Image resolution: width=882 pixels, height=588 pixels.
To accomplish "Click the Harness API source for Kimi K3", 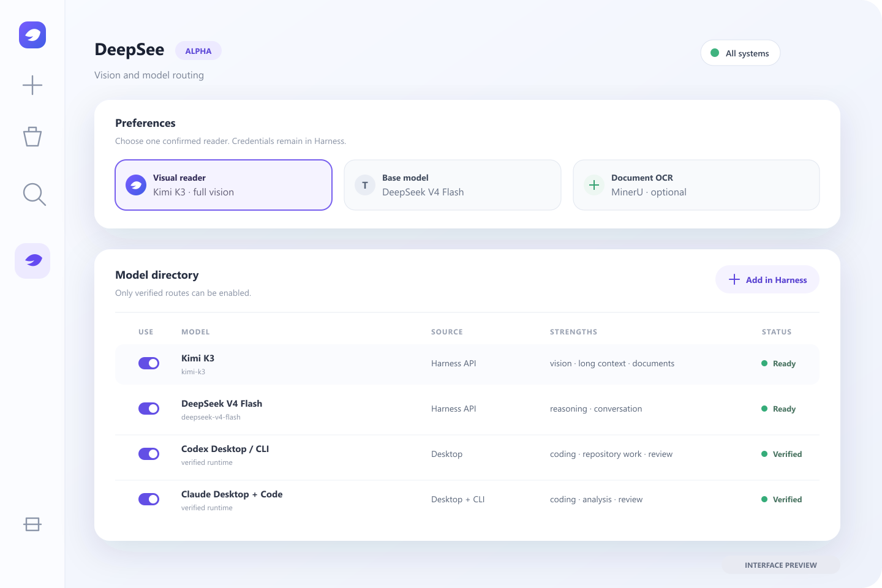I will (453, 363).
